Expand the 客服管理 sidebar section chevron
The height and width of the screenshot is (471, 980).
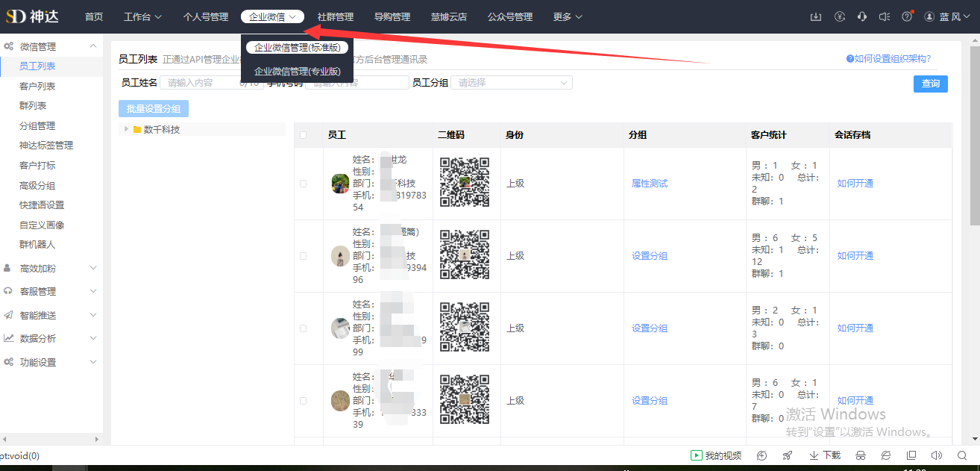pos(93,291)
